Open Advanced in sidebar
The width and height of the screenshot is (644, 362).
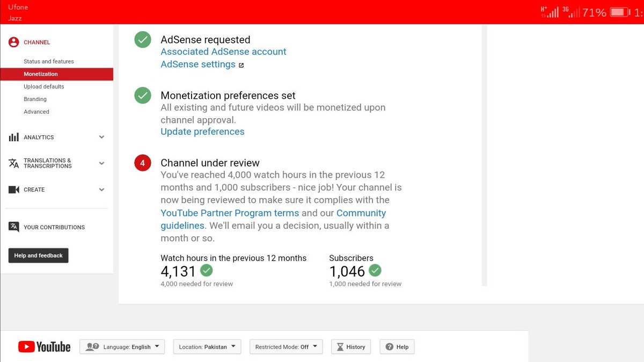[36, 112]
